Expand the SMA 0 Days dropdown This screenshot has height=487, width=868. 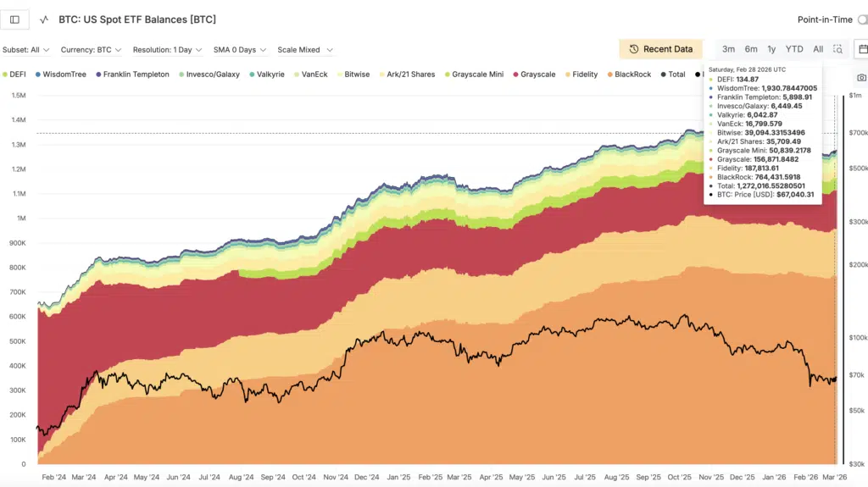pyautogui.click(x=240, y=50)
